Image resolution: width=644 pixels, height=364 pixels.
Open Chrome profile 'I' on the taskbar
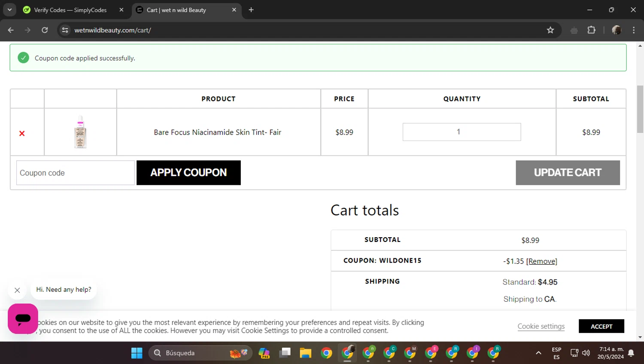472,353
